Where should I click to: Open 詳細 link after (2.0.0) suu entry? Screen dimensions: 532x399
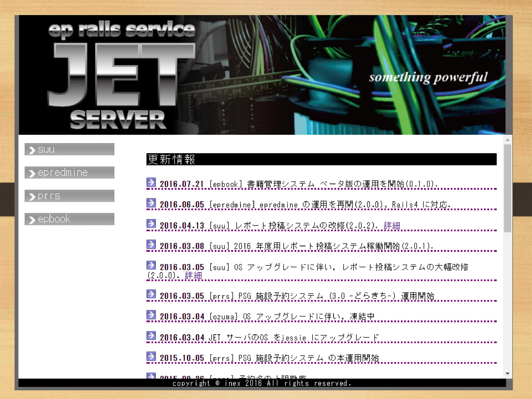click(x=193, y=275)
